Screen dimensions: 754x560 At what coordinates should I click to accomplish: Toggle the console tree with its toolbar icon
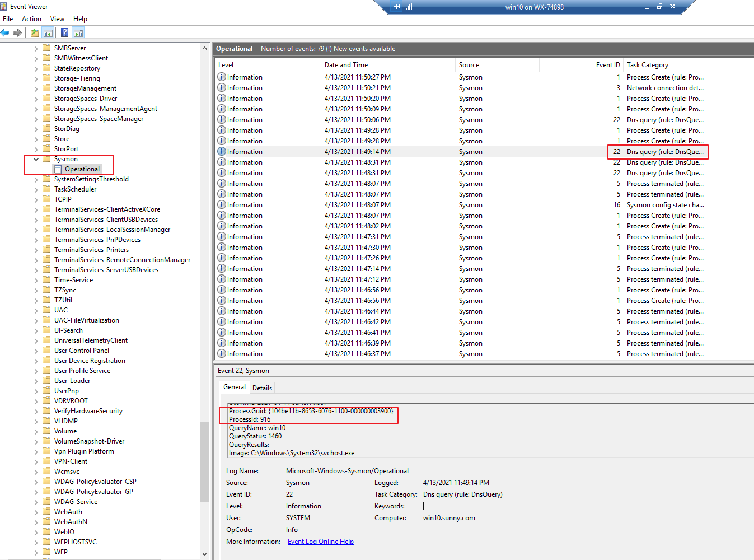pos(48,32)
